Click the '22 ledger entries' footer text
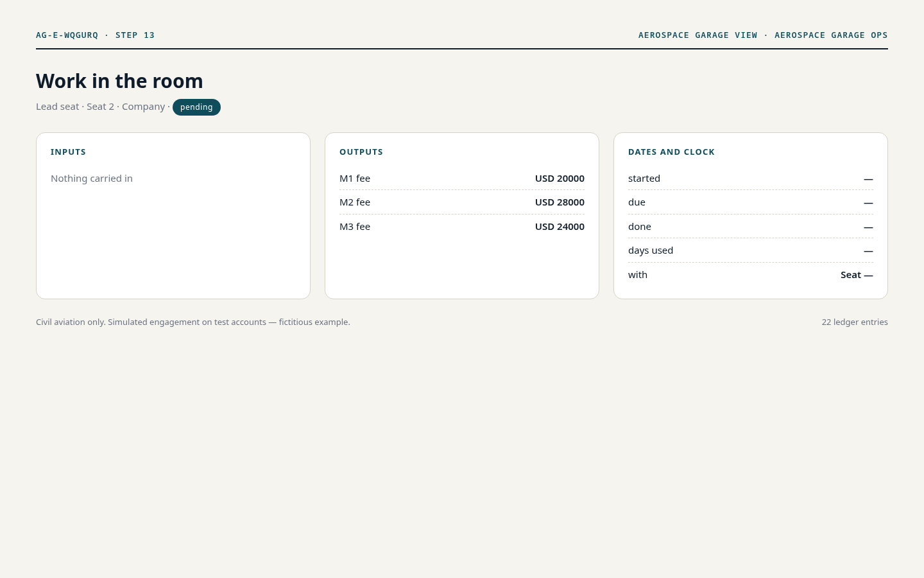Screen dimensions: 924x578 (855, 322)
